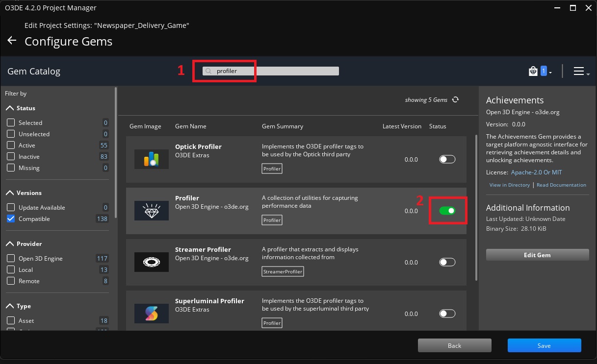Viewport: 597px width, 364px height.
Task: Check the Missing status filter
Action: (x=11, y=168)
